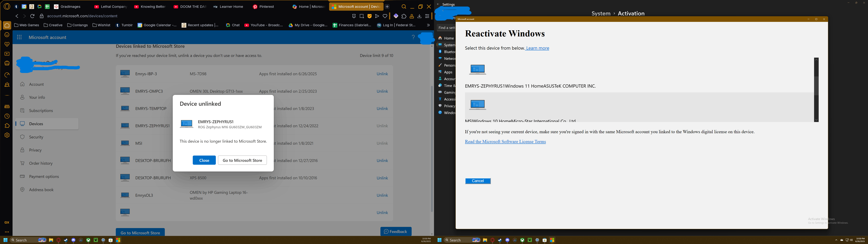Viewport: 868px width, 244px height.
Task: Open the Feedback button on the devices page
Action: (396, 231)
